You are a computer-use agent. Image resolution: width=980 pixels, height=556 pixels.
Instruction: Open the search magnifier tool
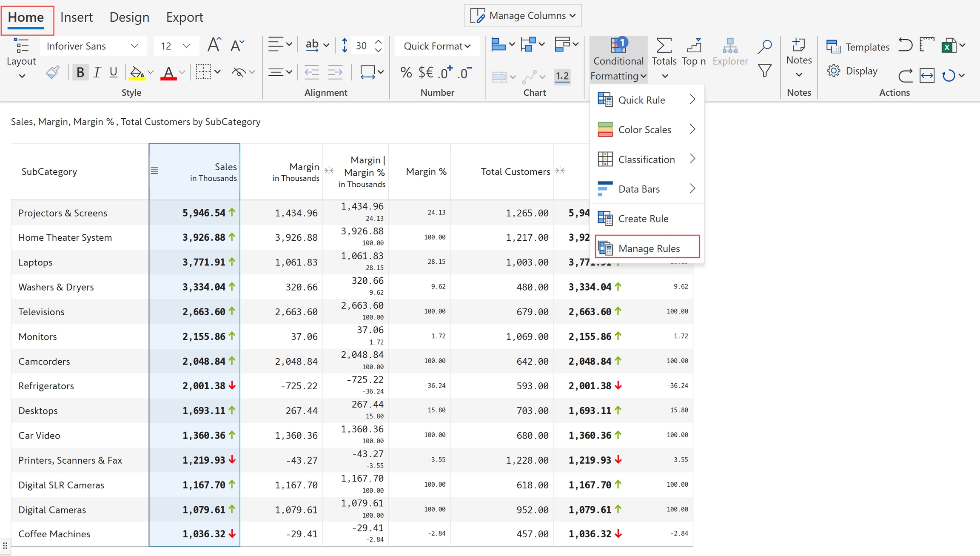pyautogui.click(x=765, y=46)
